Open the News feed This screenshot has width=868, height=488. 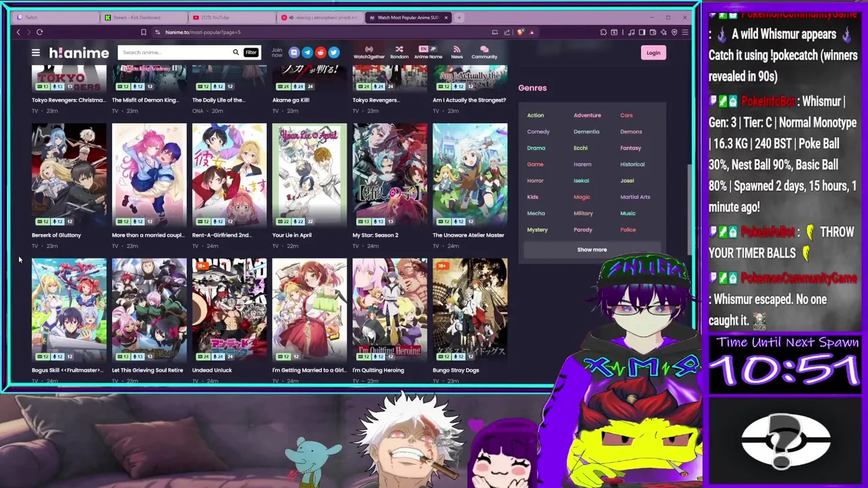tap(456, 52)
